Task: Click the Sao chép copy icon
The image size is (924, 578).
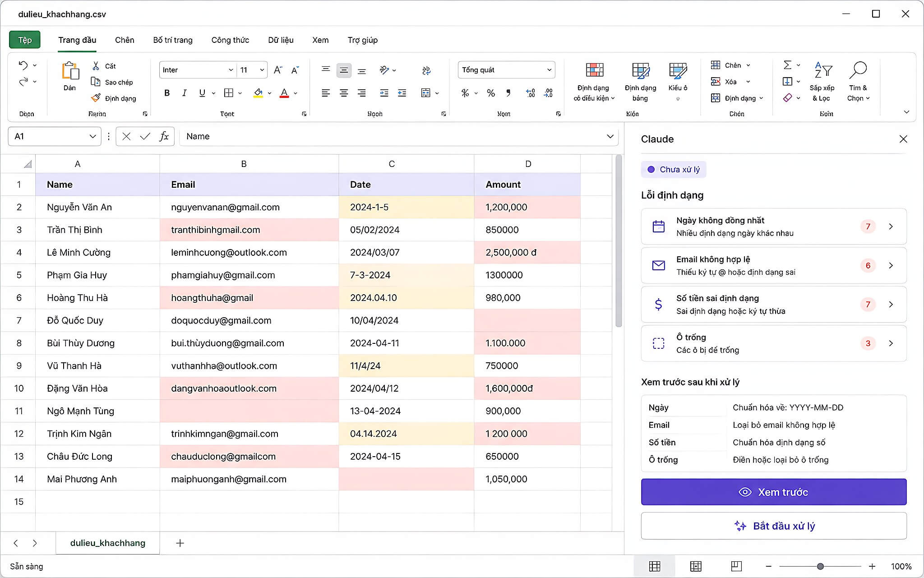Action: 96,82
